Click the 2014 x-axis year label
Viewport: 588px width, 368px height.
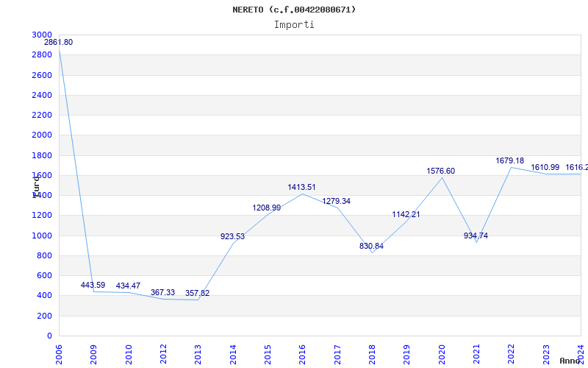pyautogui.click(x=233, y=355)
